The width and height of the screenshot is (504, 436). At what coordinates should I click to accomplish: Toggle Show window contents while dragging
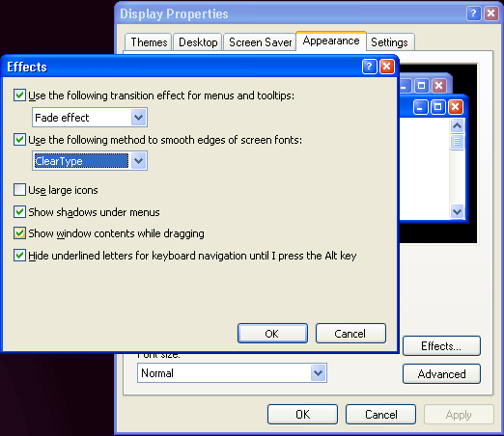click(x=19, y=233)
